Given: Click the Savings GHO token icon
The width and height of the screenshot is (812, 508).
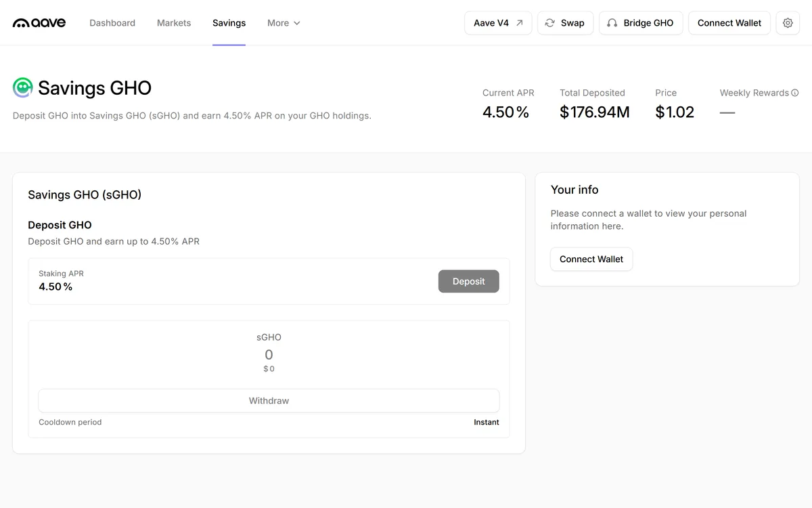Looking at the screenshot, I should (23, 87).
